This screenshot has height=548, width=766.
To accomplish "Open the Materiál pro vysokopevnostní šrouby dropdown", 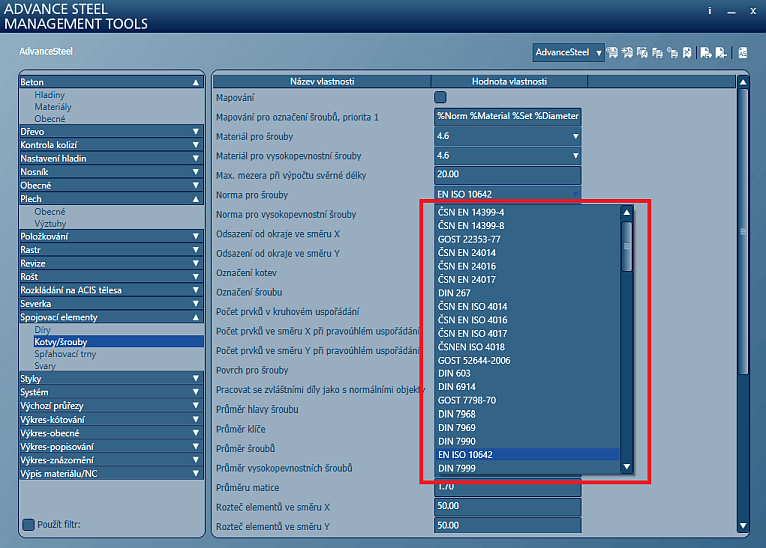I will [x=508, y=156].
